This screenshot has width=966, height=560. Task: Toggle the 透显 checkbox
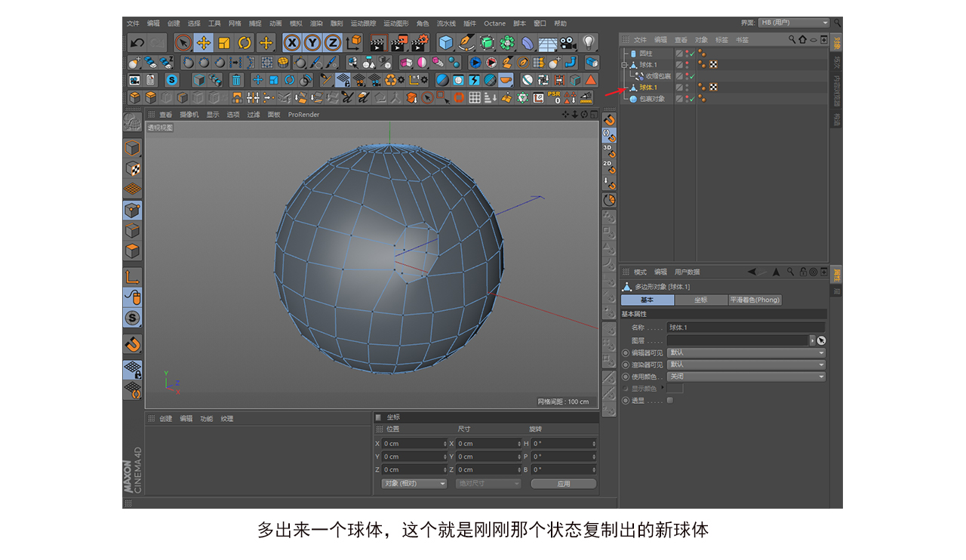pos(670,401)
